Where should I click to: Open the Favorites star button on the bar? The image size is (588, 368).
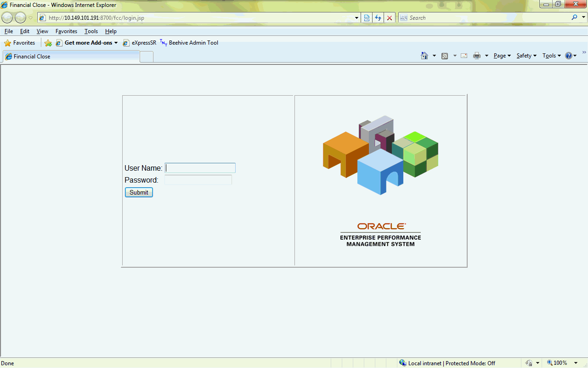(20, 43)
